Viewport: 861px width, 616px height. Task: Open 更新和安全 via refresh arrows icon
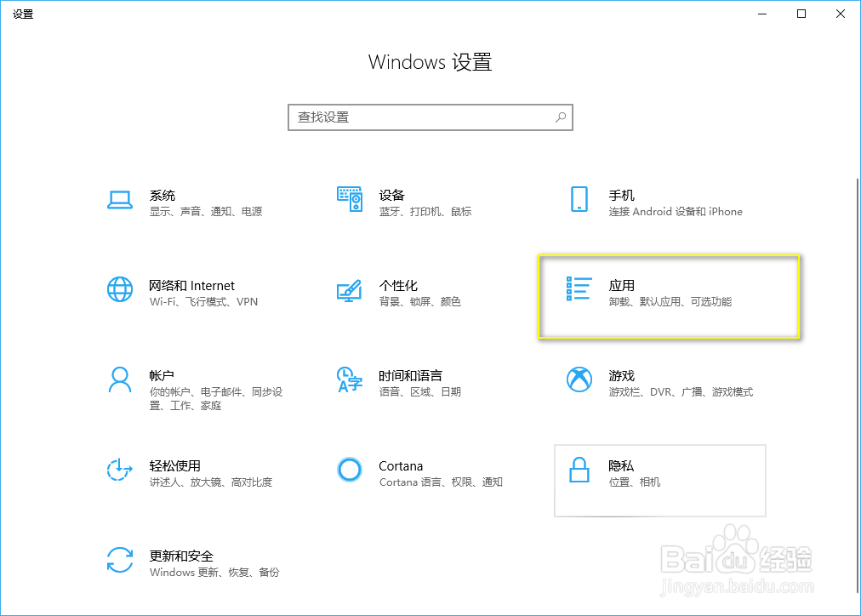point(119,562)
